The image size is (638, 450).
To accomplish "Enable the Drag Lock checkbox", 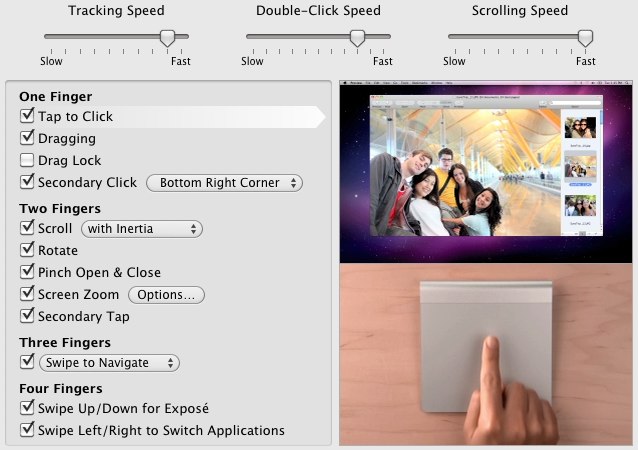I will (x=27, y=161).
